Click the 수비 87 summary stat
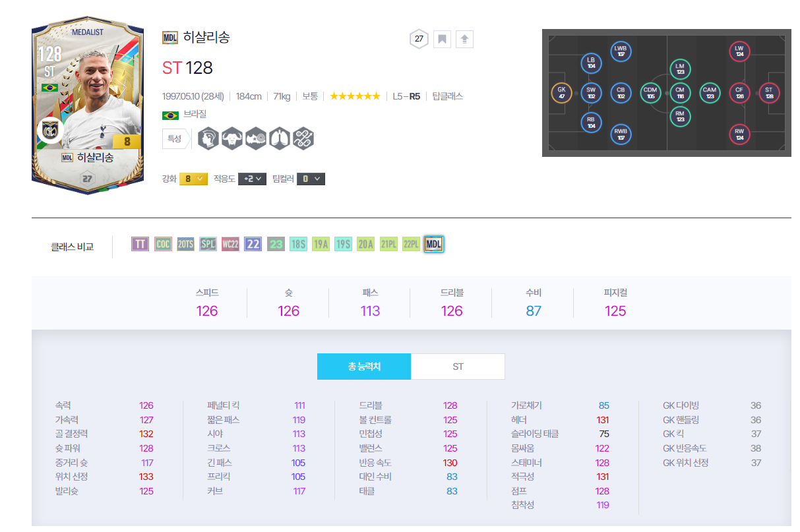800x532 pixels. tap(534, 303)
